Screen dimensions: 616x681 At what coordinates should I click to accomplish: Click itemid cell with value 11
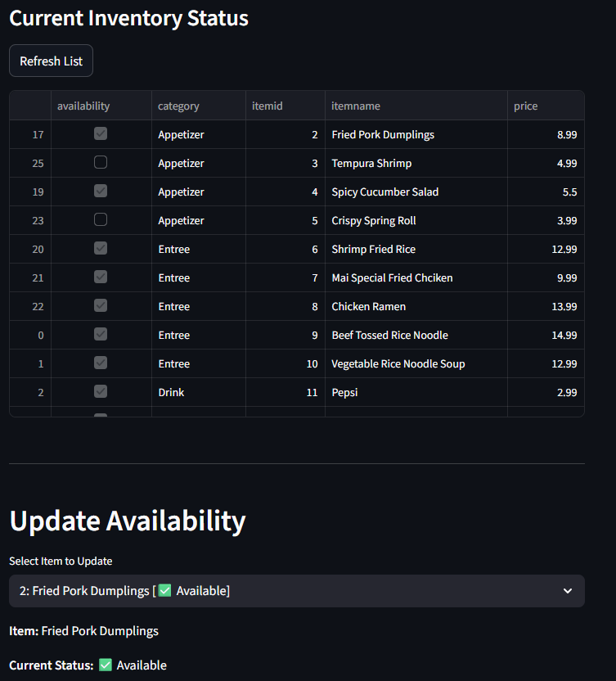pyautogui.click(x=286, y=393)
